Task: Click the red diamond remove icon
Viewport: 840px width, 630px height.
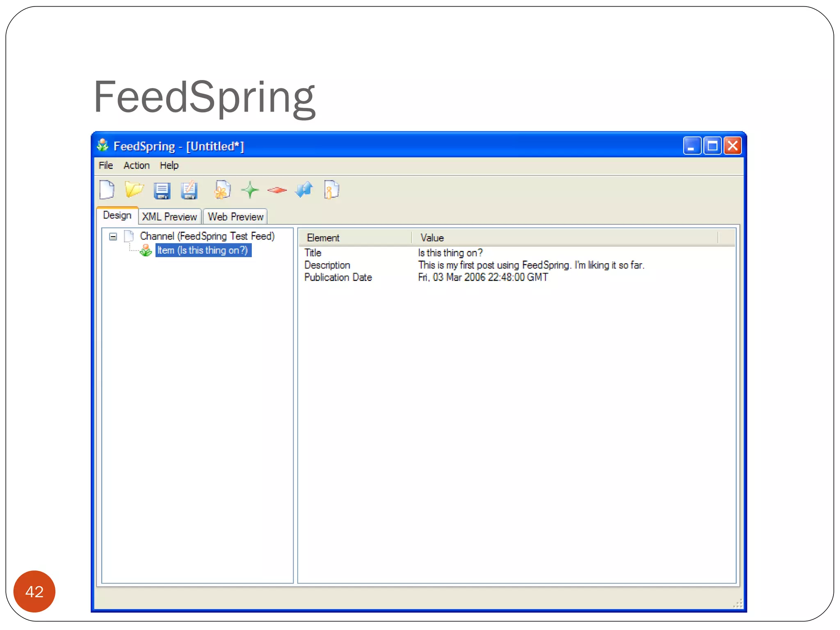Action: pyautogui.click(x=277, y=190)
